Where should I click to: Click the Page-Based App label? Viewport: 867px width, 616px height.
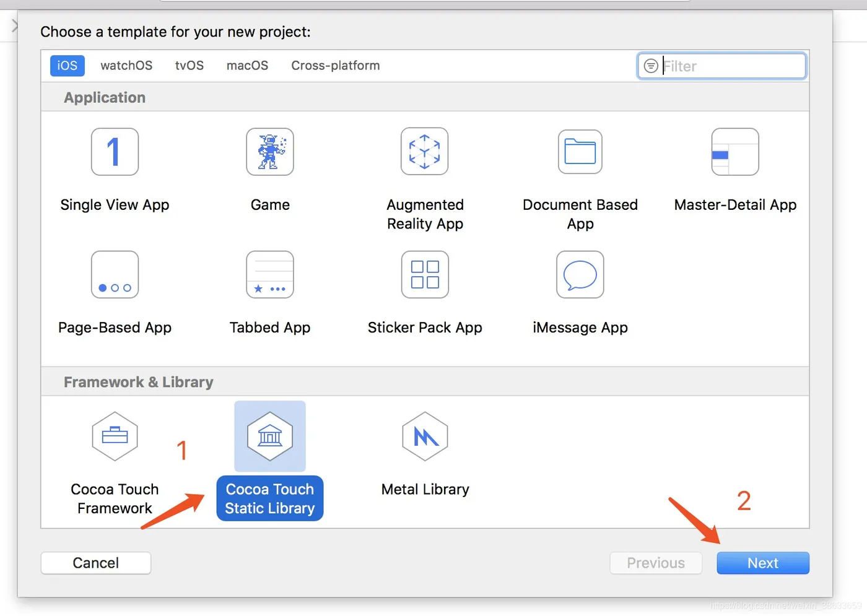[x=115, y=328]
